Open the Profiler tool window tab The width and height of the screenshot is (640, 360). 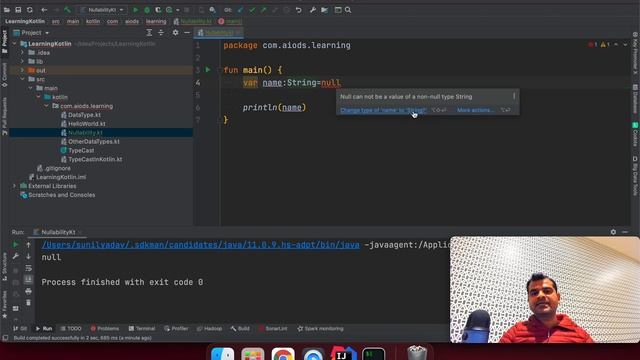pyautogui.click(x=176, y=329)
